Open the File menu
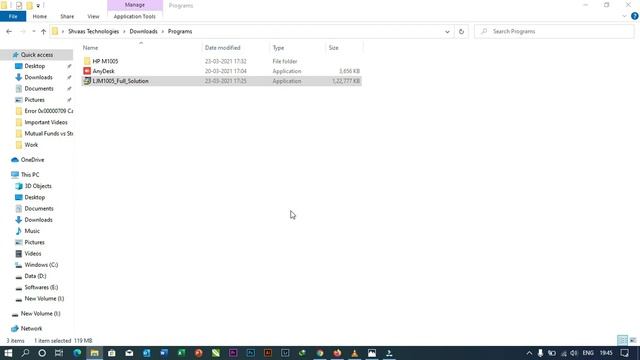The height and width of the screenshot is (360, 640). click(13, 16)
